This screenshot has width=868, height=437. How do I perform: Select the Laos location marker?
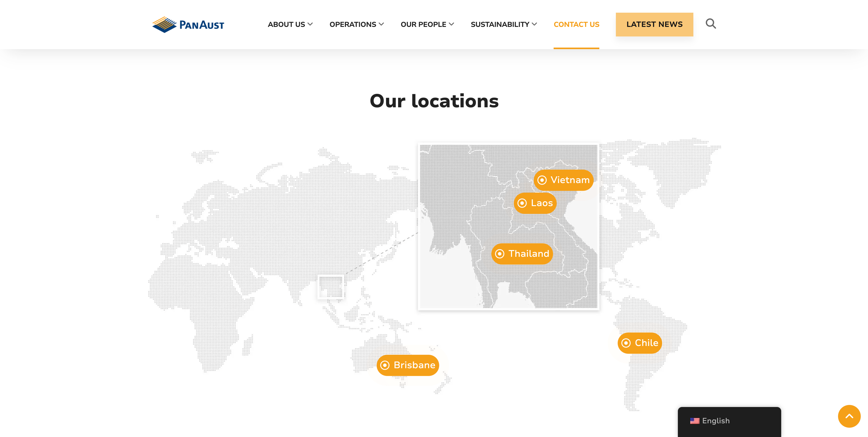pyautogui.click(x=535, y=203)
